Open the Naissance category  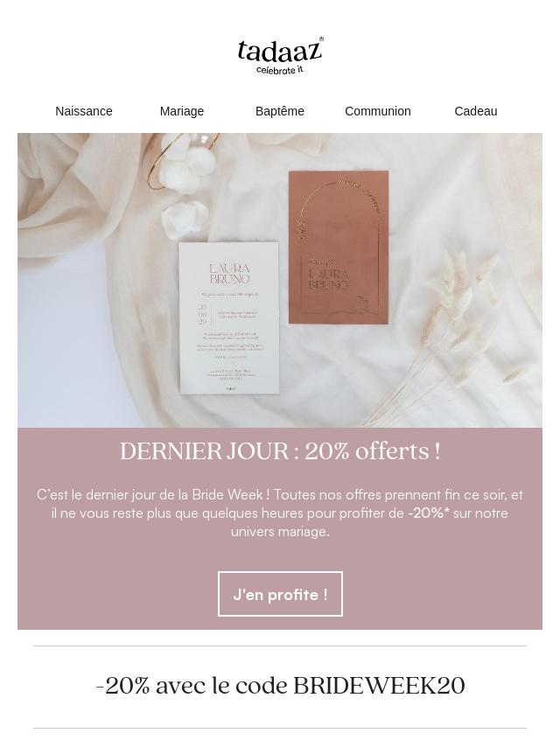pos(84,111)
